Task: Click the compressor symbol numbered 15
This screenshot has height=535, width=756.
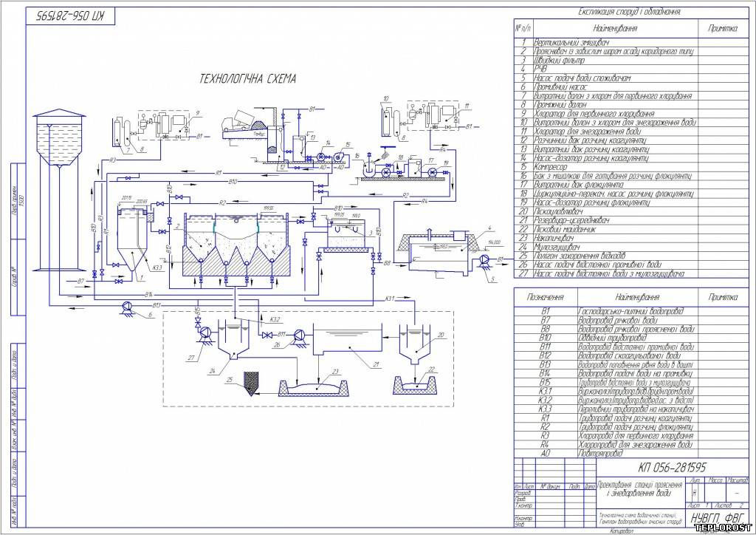Action: 338,157
